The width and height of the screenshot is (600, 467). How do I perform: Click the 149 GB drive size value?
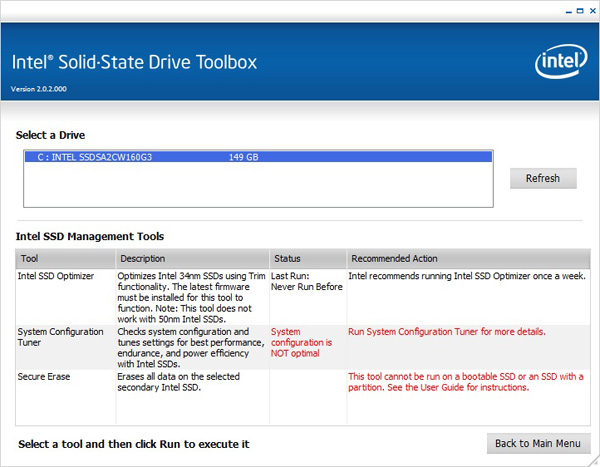click(243, 157)
